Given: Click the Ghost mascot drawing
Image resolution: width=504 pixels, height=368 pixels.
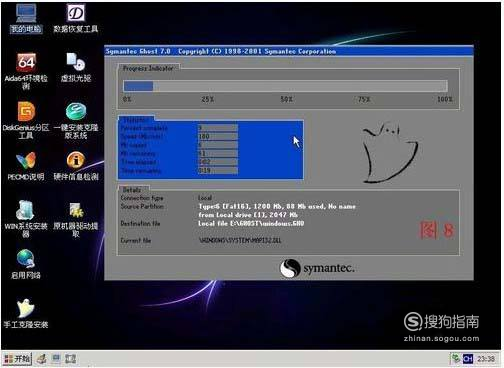Looking at the screenshot, I should pos(390,153).
